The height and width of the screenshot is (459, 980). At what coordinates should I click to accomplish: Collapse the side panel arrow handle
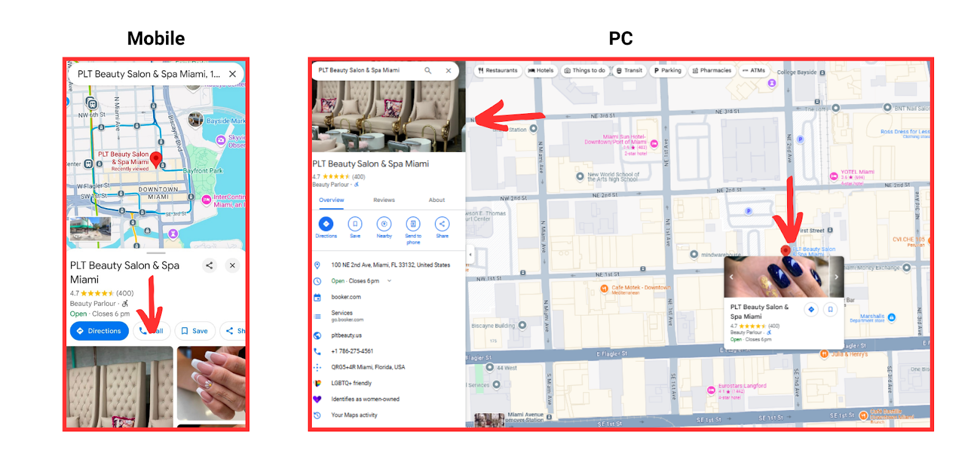470,255
